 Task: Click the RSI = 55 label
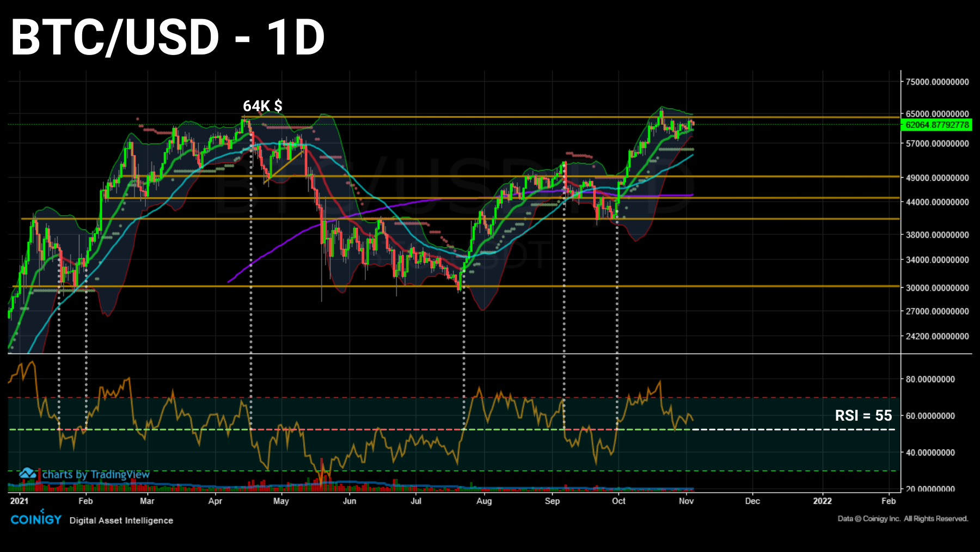863,416
